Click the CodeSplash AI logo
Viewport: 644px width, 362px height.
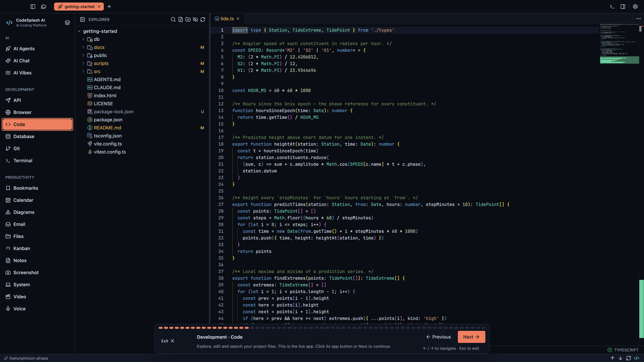[9, 22]
